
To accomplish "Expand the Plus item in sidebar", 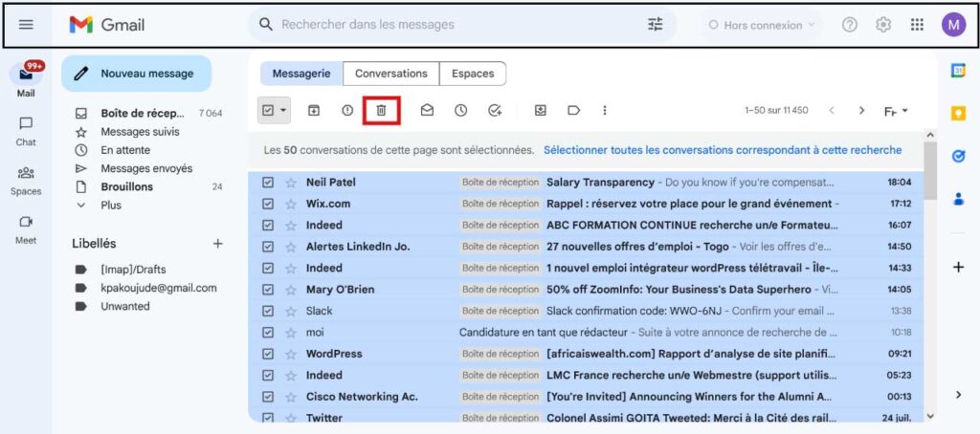I will tap(111, 206).
